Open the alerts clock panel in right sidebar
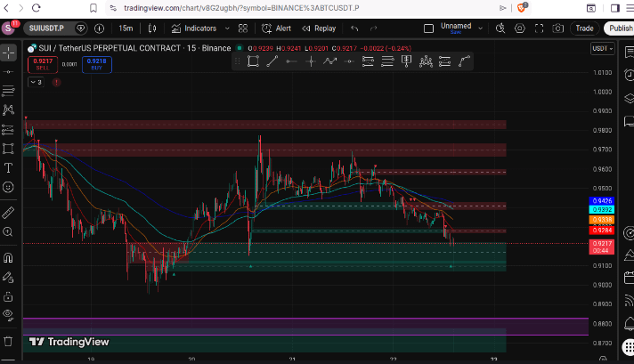 click(x=629, y=75)
